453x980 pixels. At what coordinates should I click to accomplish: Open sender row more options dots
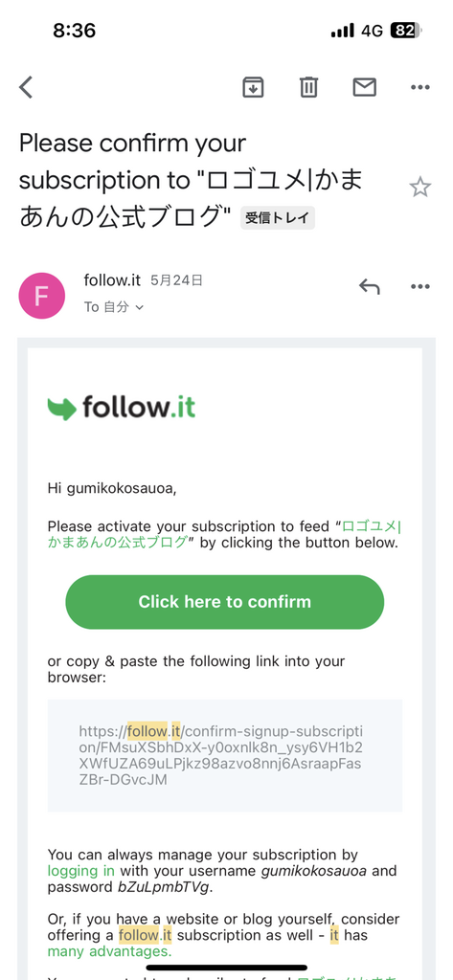coord(419,287)
